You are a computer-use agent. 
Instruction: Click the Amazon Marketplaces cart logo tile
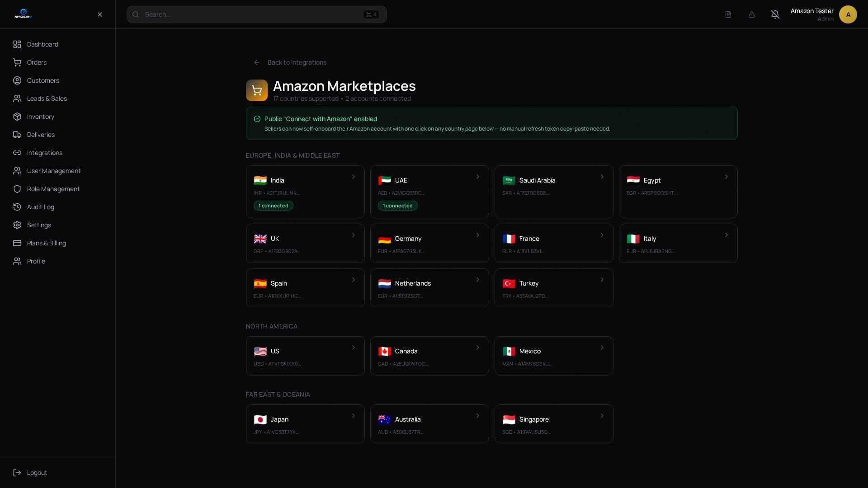[257, 90]
